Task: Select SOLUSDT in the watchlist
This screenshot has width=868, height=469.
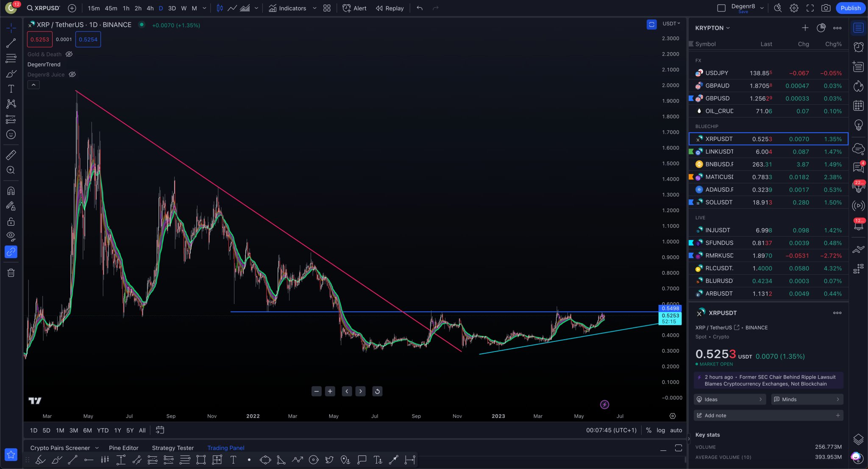Action: (768, 202)
